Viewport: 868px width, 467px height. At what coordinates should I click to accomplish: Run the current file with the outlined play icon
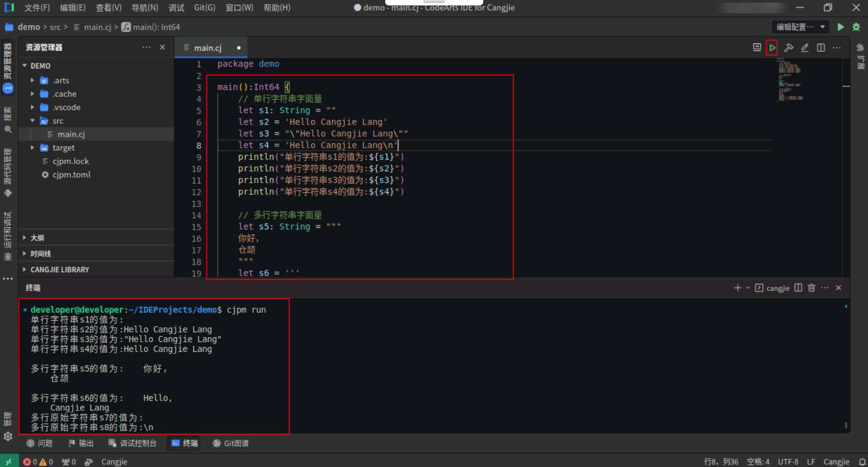772,48
